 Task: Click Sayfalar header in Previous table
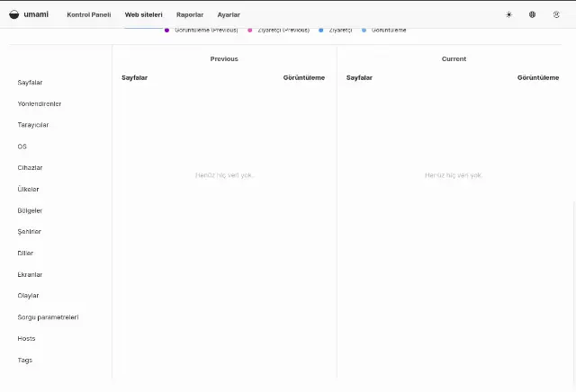(x=134, y=77)
